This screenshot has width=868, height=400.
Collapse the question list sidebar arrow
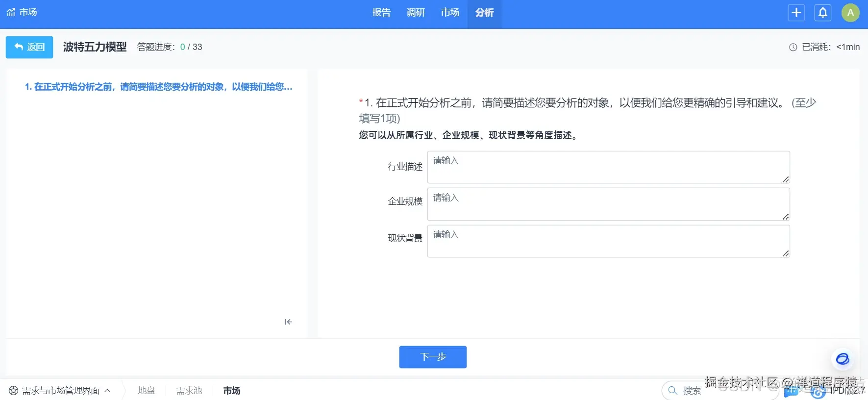(288, 322)
